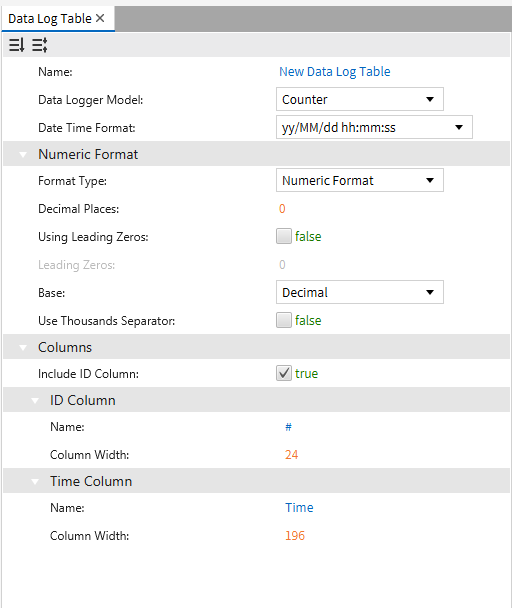512x608 pixels.
Task: Click the Time Column width value 196
Action: tap(295, 535)
